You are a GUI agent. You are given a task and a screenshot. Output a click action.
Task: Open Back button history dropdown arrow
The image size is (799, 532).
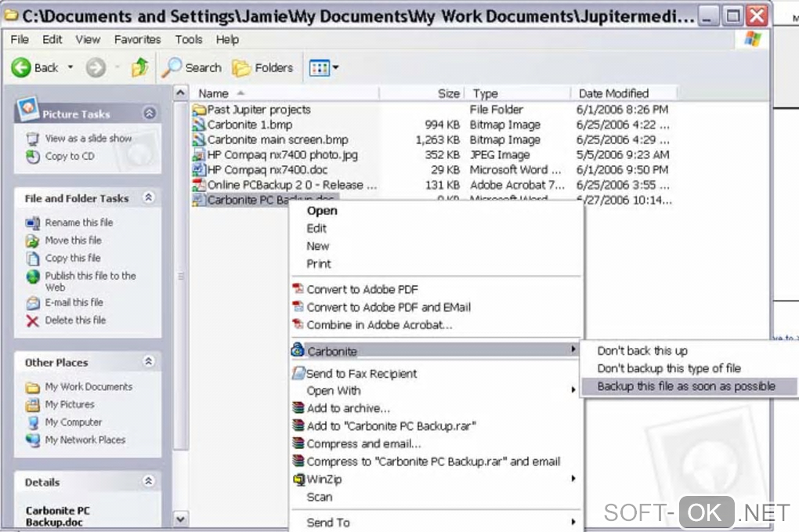point(70,67)
